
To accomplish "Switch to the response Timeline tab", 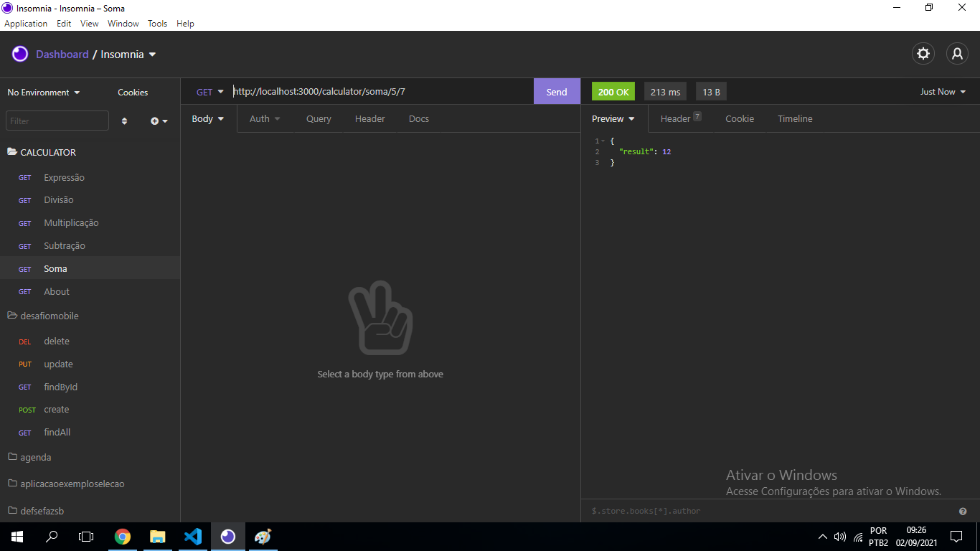I will [795, 119].
